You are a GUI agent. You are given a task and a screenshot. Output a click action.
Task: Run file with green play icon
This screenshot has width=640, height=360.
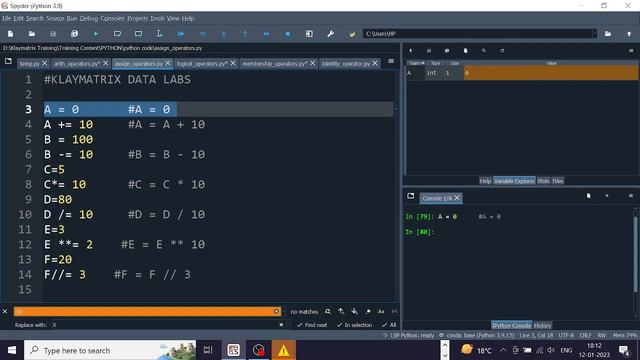pyautogui.click(x=96, y=34)
